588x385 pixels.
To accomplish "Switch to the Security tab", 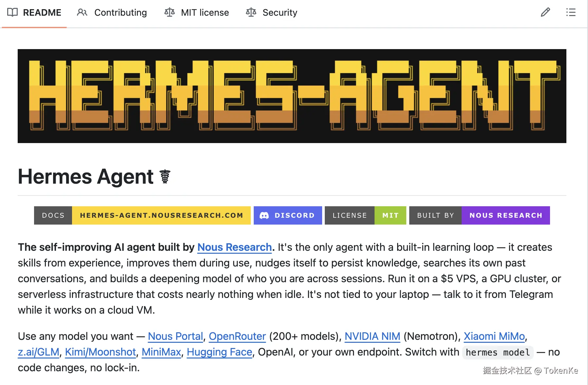I will 272,12.
